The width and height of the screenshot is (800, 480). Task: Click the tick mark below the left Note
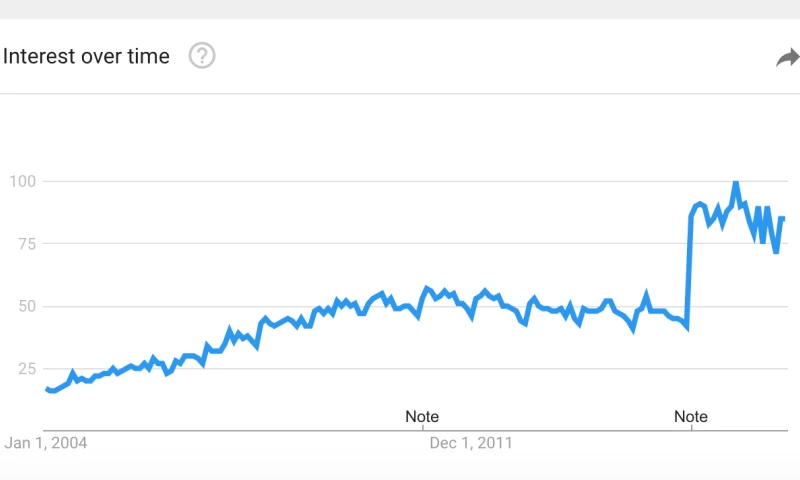pos(421,431)
